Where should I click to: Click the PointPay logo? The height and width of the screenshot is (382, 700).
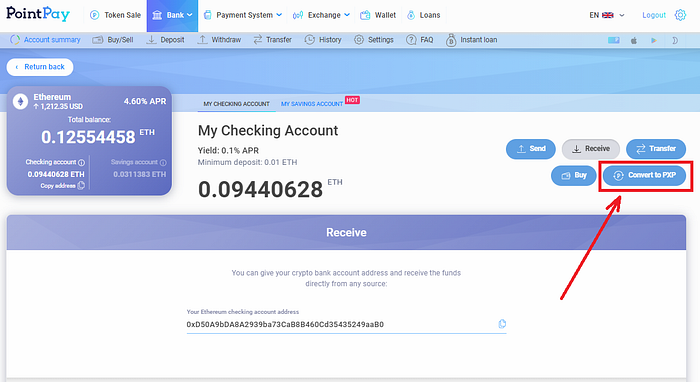click(x=38, y=14)
